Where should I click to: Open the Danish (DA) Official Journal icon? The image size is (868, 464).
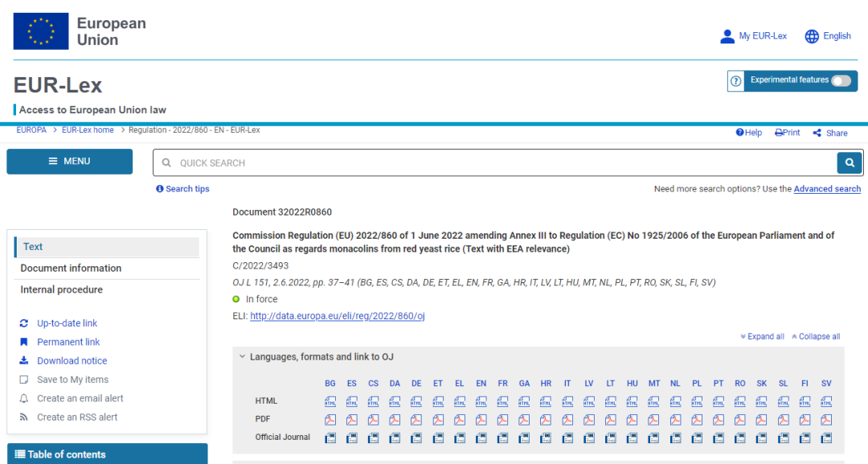click(x=395, y=438)
